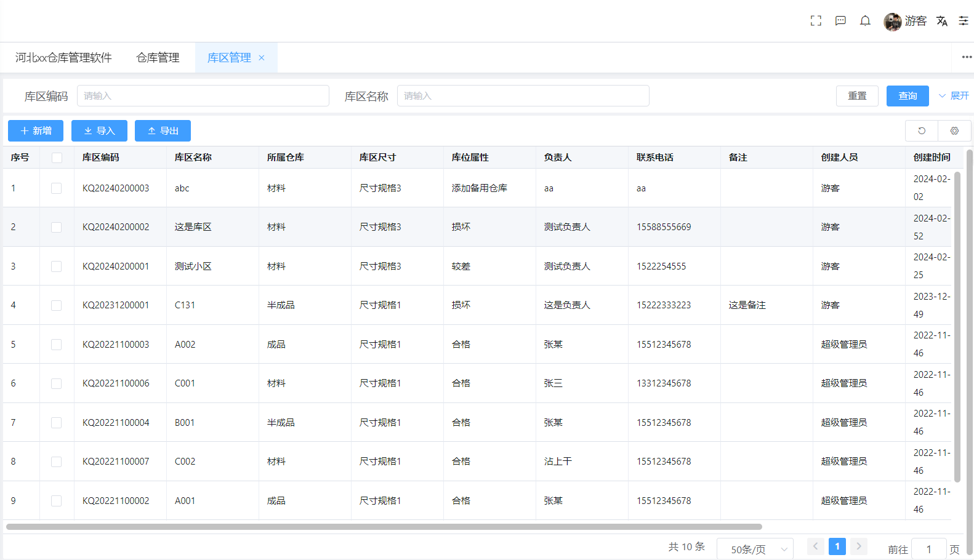Focus the 库区名称 input field
Image resolution: width=974 pixels, height=560 pixels.
(523, 96)
